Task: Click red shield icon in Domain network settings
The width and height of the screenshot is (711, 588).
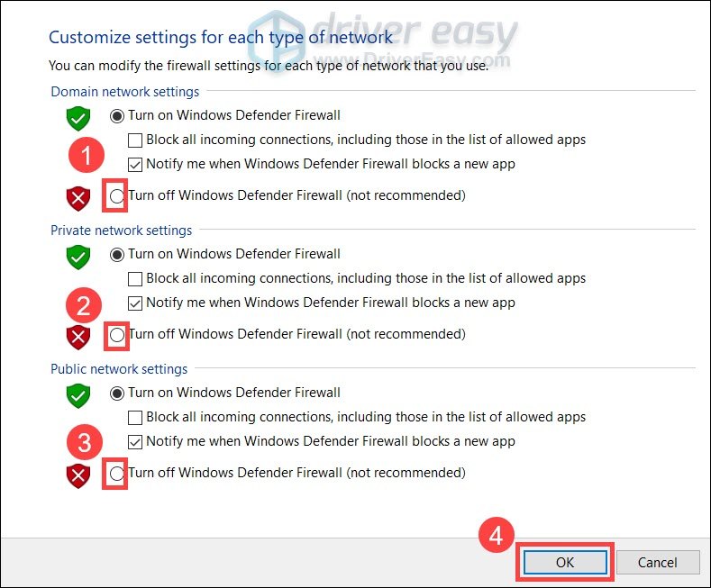Action: (78, 198)
